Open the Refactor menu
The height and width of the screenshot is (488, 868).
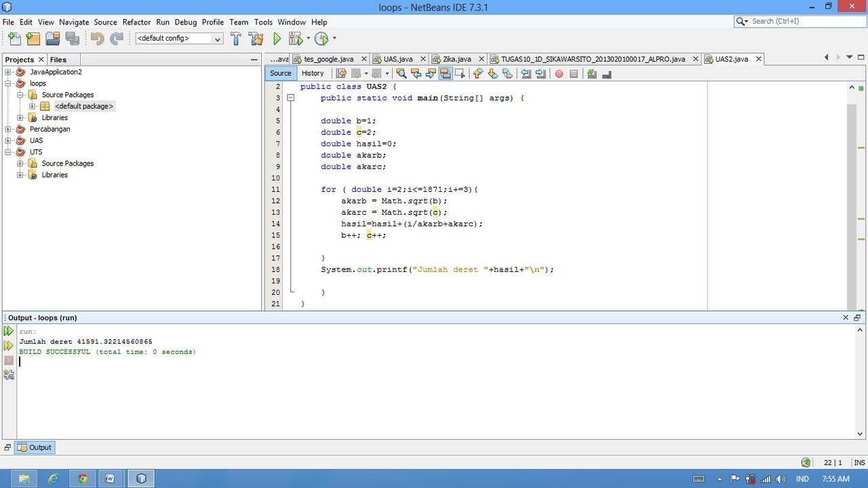pos(136,22)
